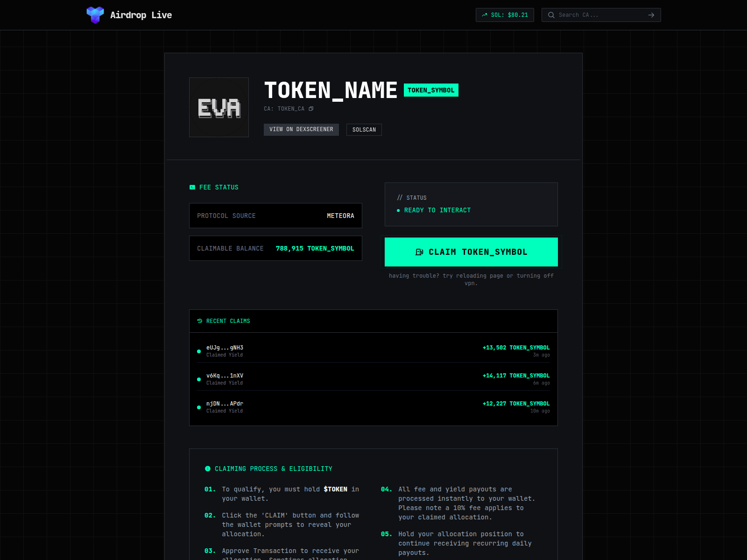This screenshot has height=560, width=747.
Task: Open SOLSCAN
Action: click(x=364, y=129)
